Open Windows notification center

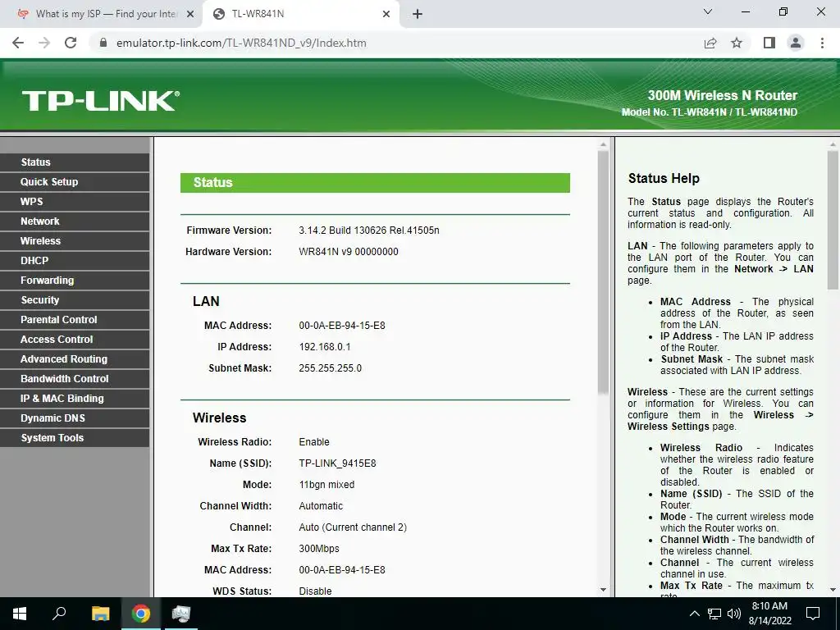coord(813,614)
